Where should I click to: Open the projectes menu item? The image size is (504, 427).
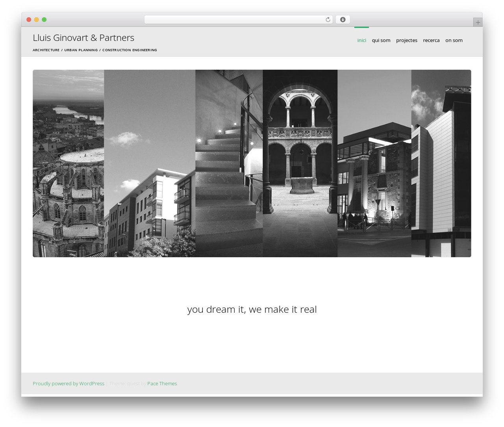[407, 40]
